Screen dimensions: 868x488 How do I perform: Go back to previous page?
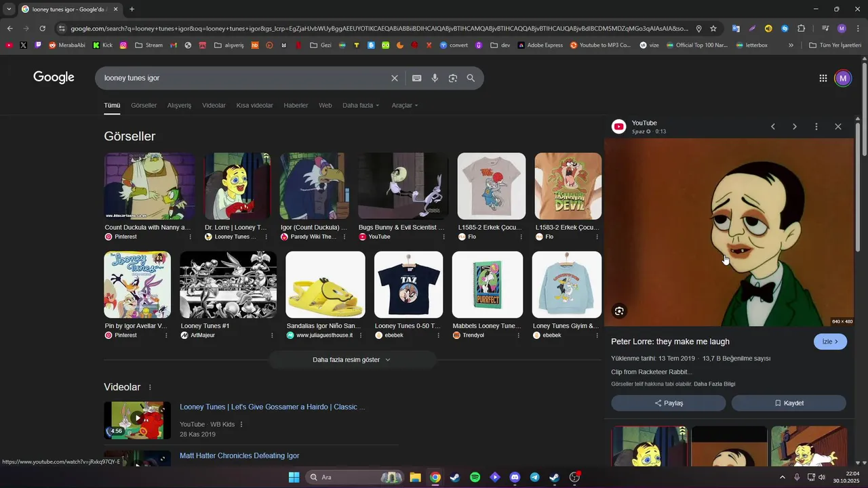pyautogui.click(x=9, y=28)
